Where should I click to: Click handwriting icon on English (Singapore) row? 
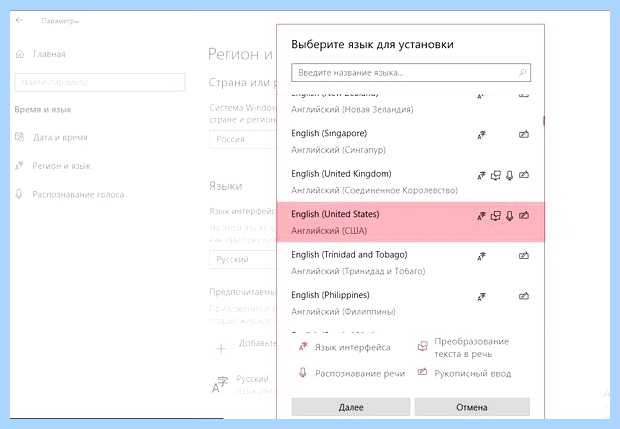(x=524, y=134)
